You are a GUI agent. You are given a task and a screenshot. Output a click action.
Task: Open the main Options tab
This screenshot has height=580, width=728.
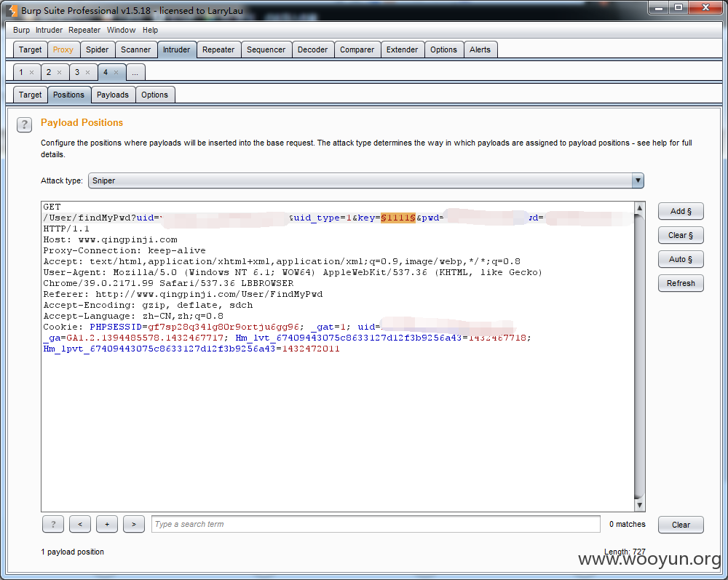point(443,49)
